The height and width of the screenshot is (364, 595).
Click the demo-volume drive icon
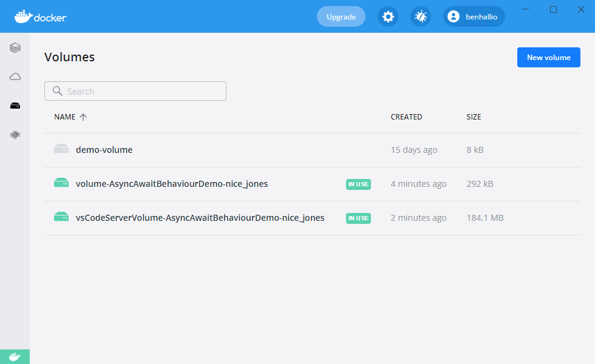(x=61, y=149)
